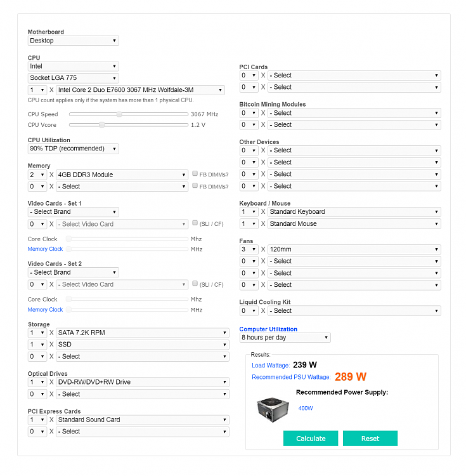Open the DVD-RW/DVD+RW Drive dropdown
The width and height of the screenshot is (466, 476).
point(143,382)
